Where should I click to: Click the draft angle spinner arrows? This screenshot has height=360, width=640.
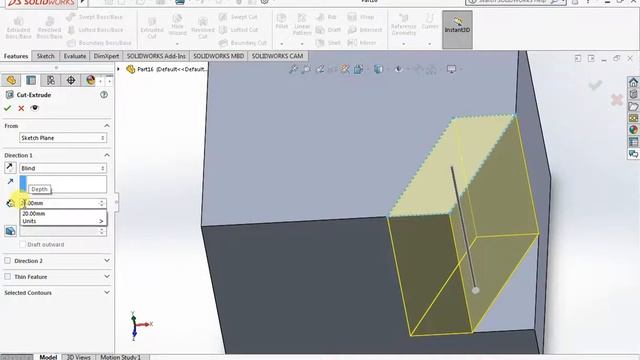pyautogui.click(x=102, y=231)
